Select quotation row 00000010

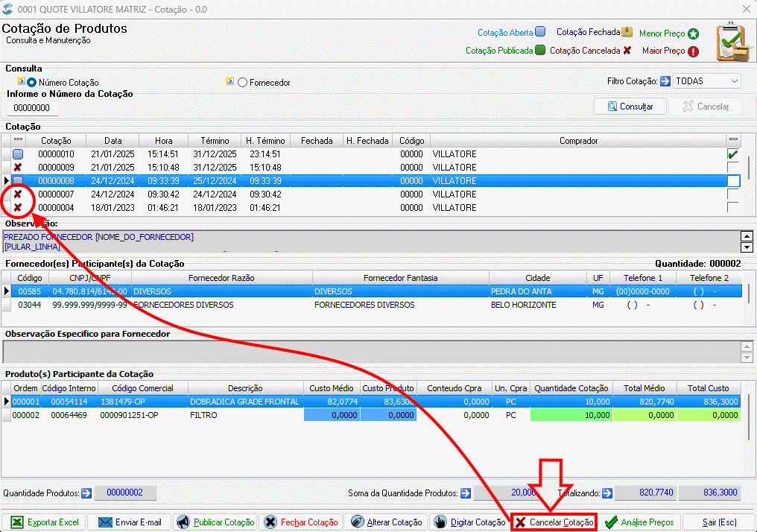point(370,154)
